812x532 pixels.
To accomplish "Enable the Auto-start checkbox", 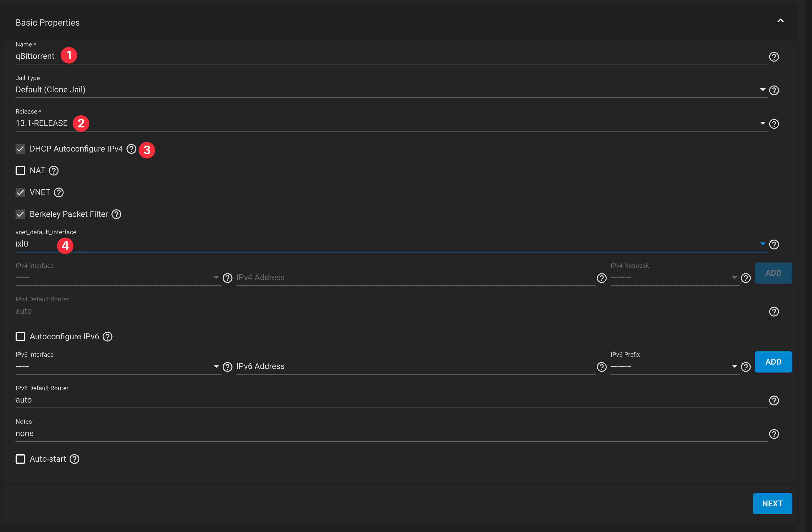I will pyautogui.click(x=21, y=459).
